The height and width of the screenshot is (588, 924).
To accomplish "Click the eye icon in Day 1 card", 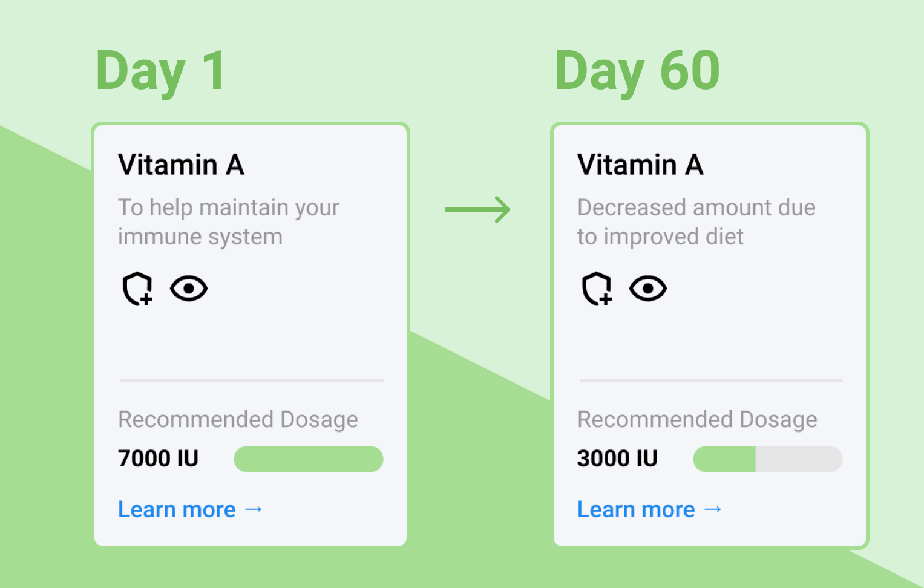I will [x=189, y=289].
